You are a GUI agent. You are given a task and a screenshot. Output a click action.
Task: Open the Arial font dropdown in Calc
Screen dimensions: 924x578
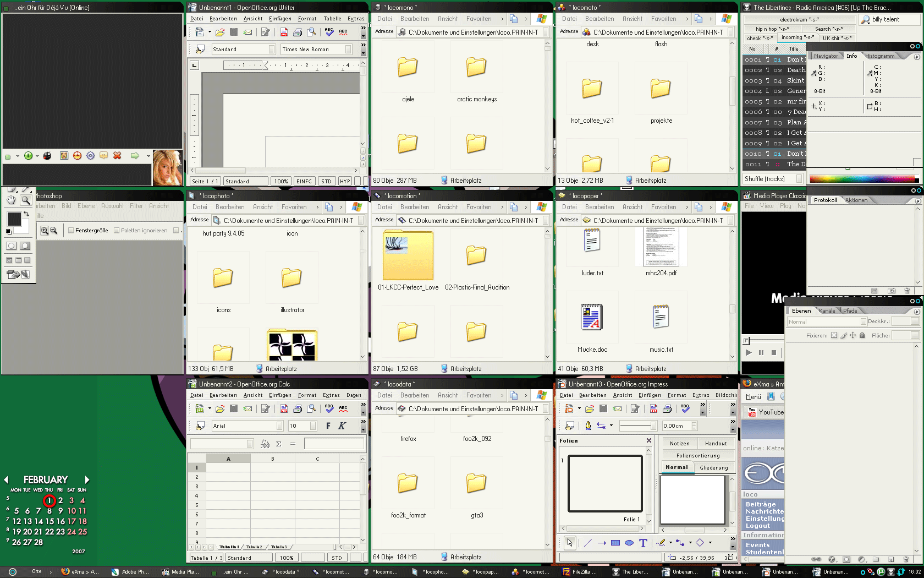click(279, 426)
